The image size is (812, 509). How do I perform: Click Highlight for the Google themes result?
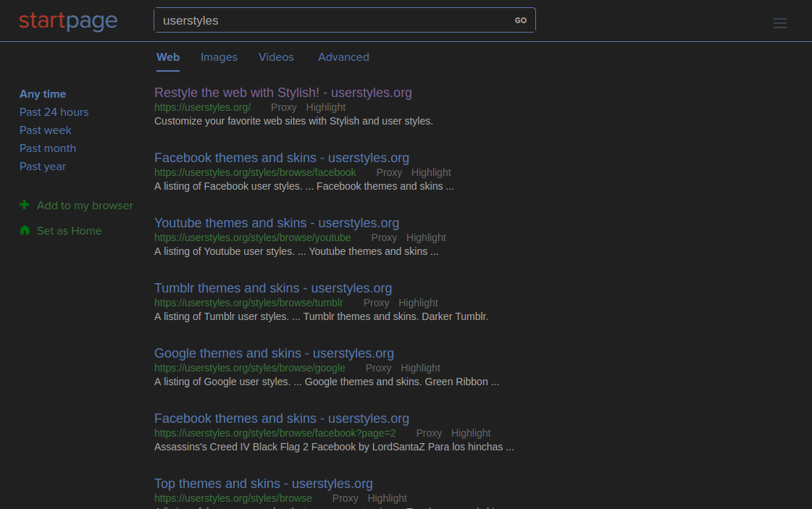(x=420, y=368)
